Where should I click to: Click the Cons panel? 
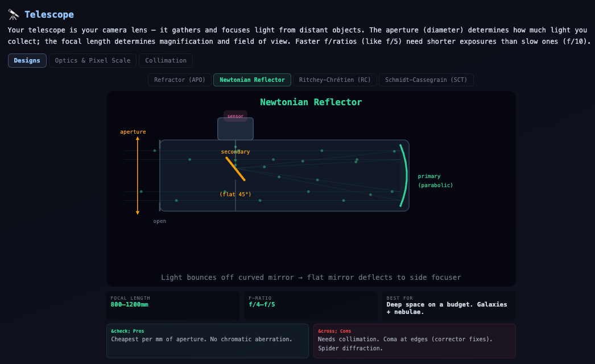pos(414,341)
